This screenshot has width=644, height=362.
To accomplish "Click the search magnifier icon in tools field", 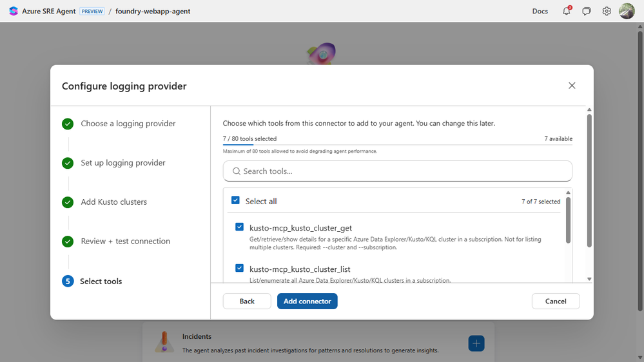I will (237, 171).
